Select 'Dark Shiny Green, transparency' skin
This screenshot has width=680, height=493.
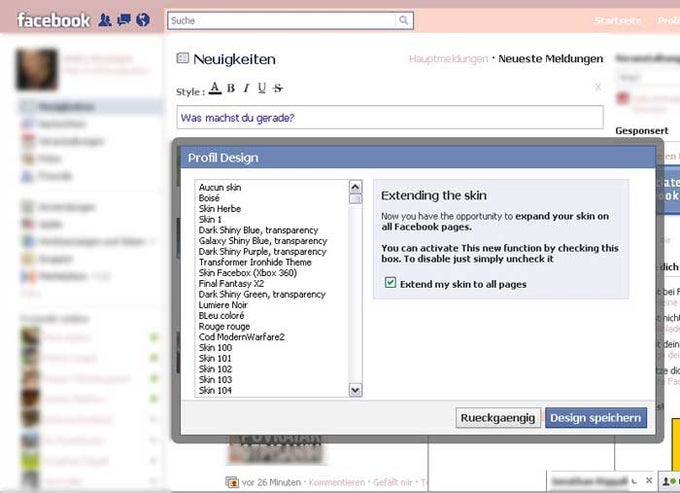tap(262, 294)
